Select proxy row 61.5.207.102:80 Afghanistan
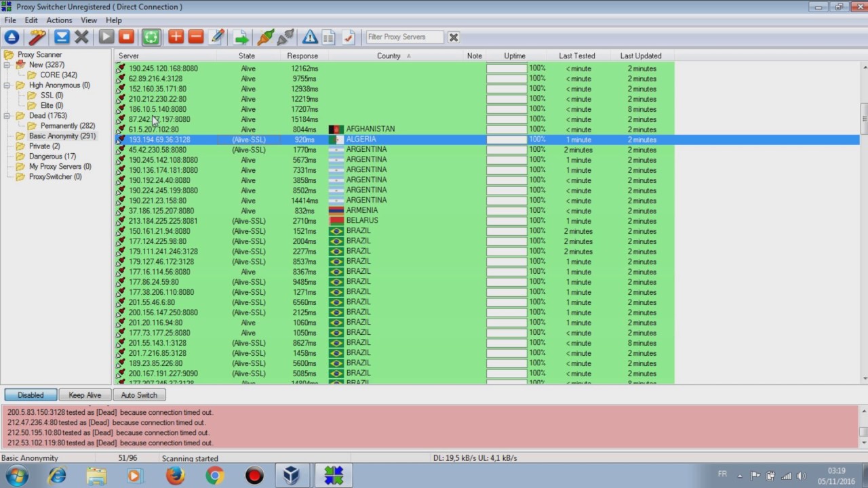The height and width of the screenshot is (488, 868). [395, 129]
